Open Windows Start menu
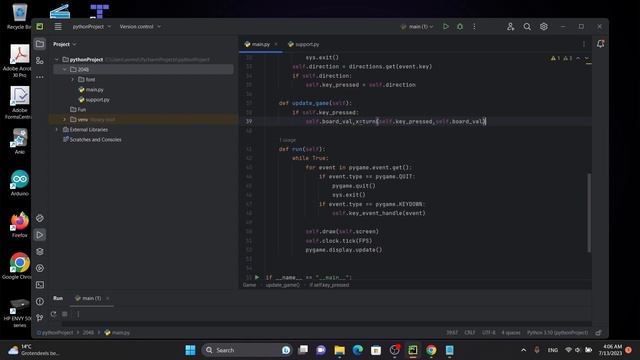 (x=190, y=350)
